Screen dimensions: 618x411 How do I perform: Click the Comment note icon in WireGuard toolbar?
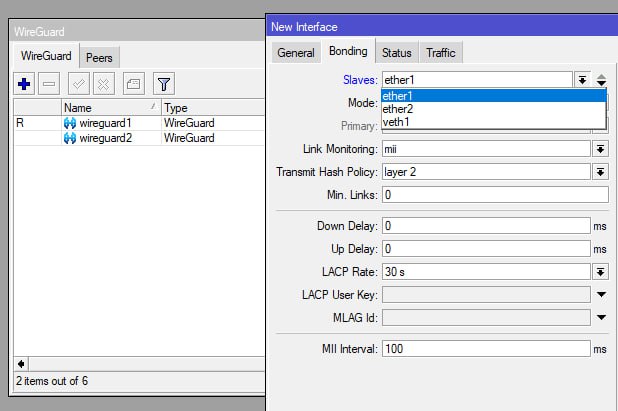tap(134, 84)
